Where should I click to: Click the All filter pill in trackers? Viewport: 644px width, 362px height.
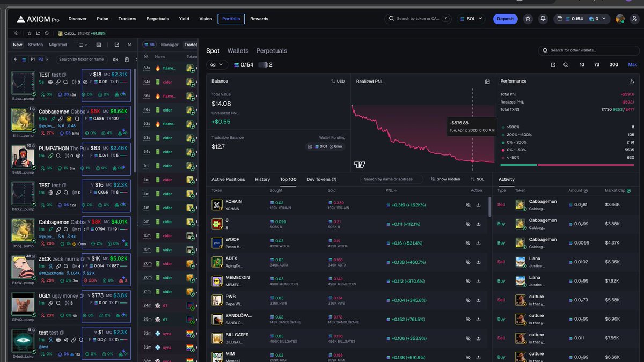149,45
